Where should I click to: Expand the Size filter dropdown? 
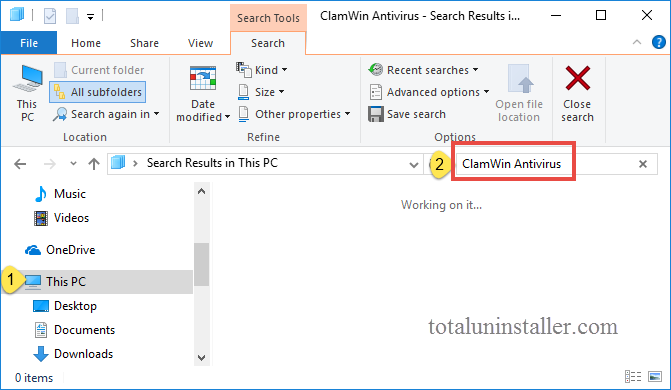coord(261,92)
